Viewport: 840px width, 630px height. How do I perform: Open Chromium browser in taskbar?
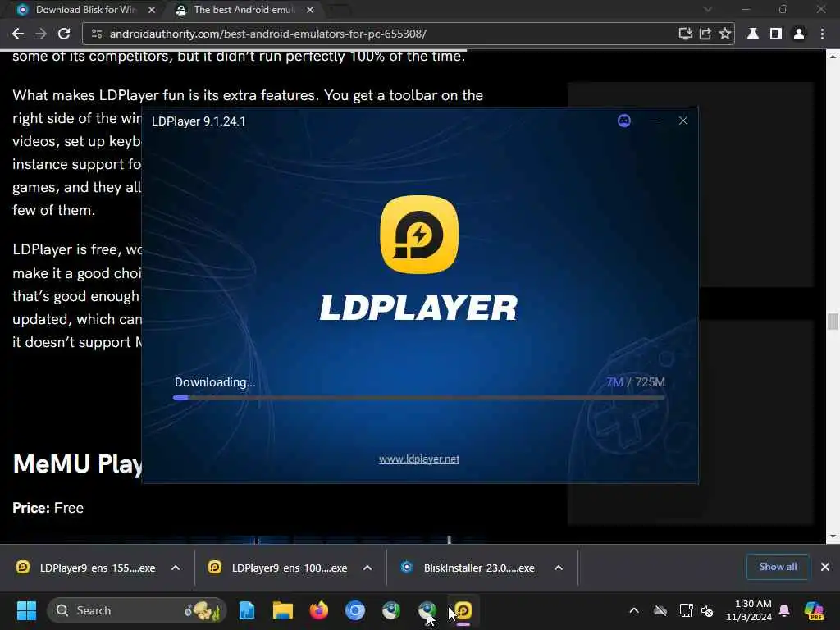pos(354,610)
